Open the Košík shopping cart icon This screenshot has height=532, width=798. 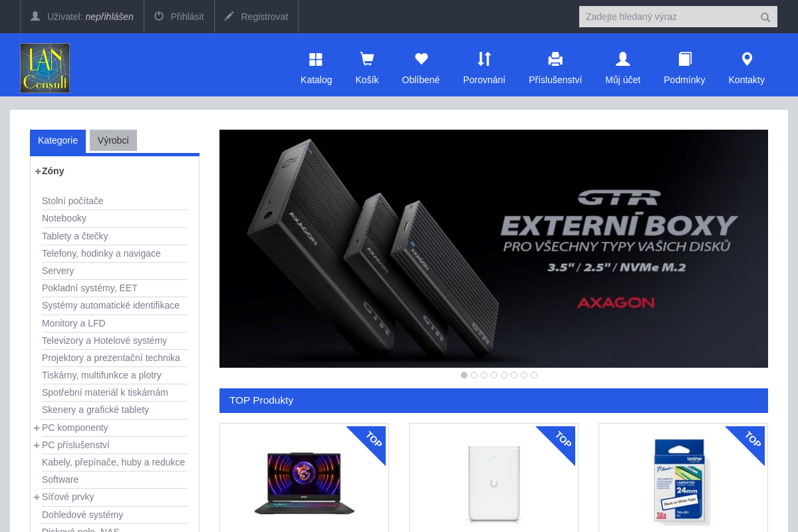(x=366, y=59)
